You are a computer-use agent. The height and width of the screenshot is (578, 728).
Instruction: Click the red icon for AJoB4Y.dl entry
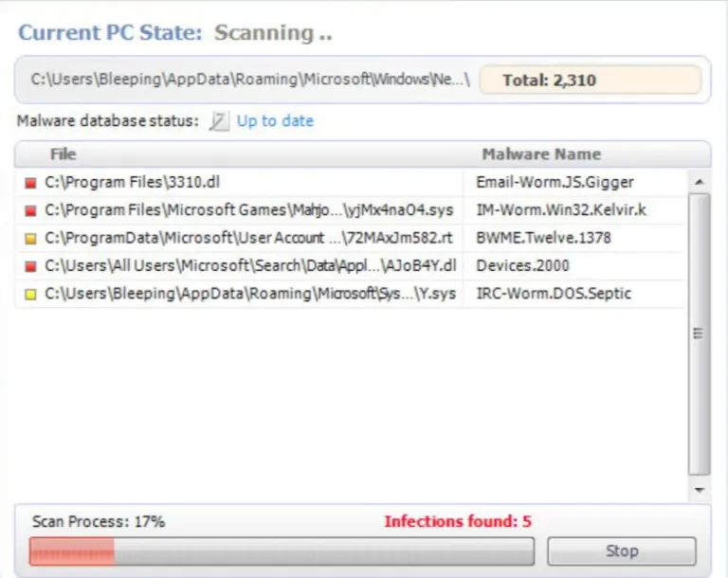(x=30, y=266)
